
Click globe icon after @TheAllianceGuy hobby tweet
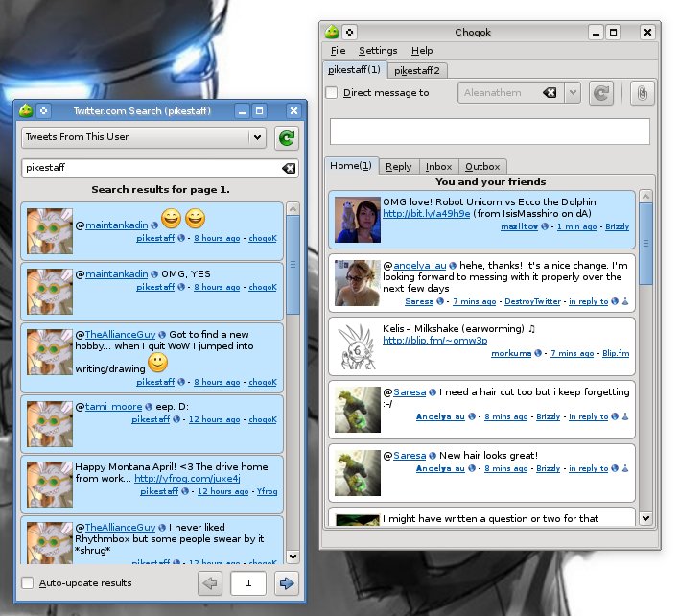pyautogui.click(x=162, y=335)
